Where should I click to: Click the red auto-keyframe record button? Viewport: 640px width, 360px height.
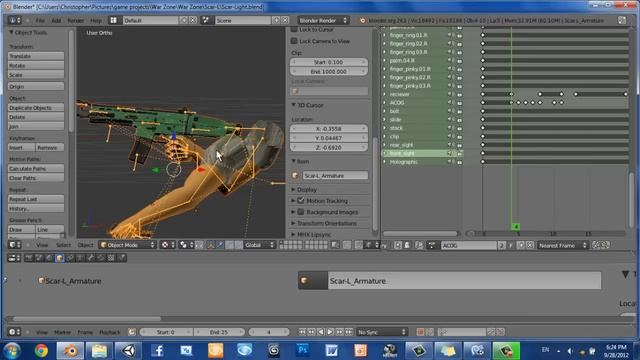pos(420,332)
